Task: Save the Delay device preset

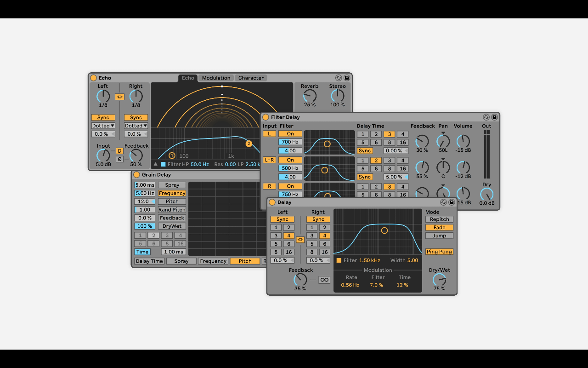Action: (452, 202)
